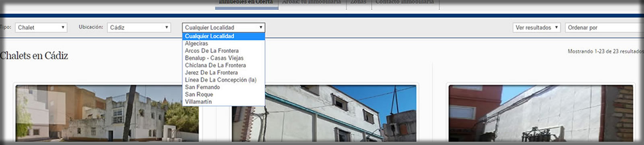Open third chalet photo with red building
Screen dimensions: 644x145
click(x=541, y=113)
